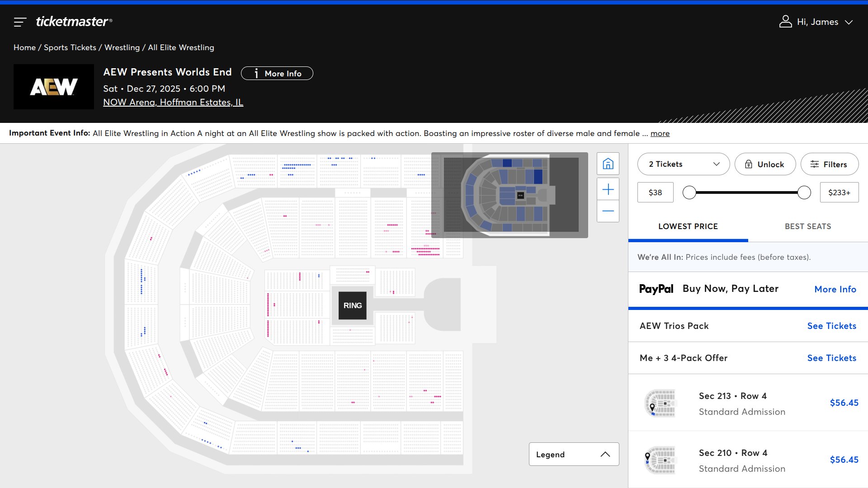See Tickets for AEW Trios Pack
The width and height of the screenshot is (868, 488).
(x=831, y=326)
